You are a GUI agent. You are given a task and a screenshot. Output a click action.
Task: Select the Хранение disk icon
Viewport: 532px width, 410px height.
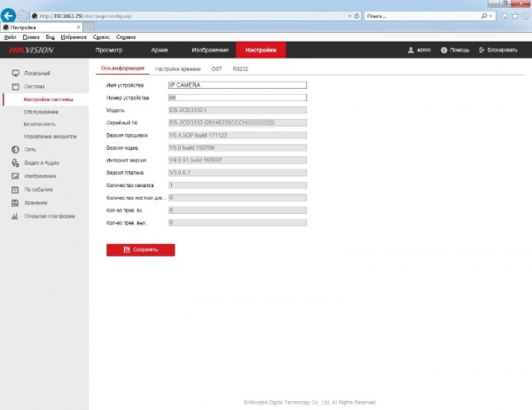(x=15, y=203)
